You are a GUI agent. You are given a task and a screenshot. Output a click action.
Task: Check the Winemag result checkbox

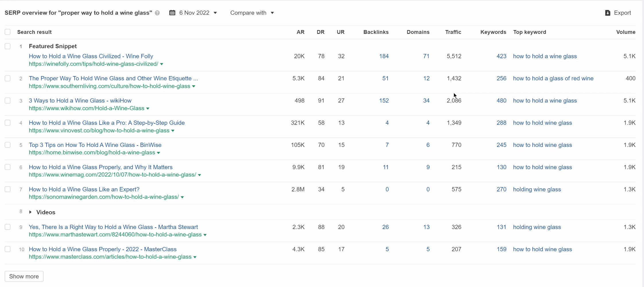8,167
